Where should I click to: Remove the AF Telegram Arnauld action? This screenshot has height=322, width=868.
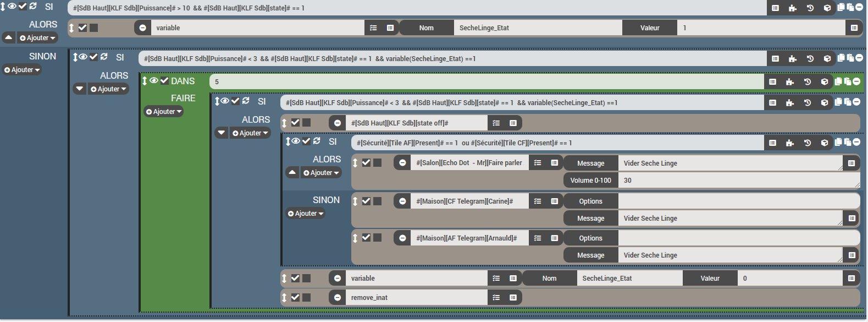click(402, 238)
